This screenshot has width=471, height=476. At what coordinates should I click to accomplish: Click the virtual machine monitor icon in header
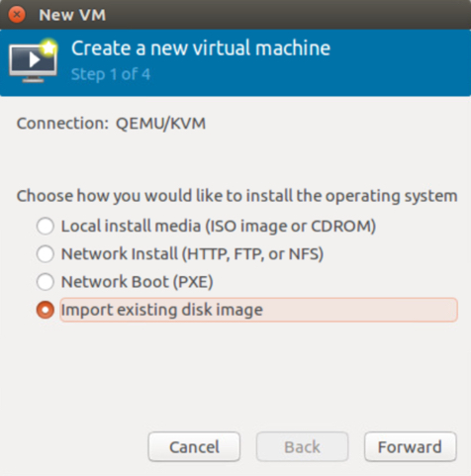(33, 61)
